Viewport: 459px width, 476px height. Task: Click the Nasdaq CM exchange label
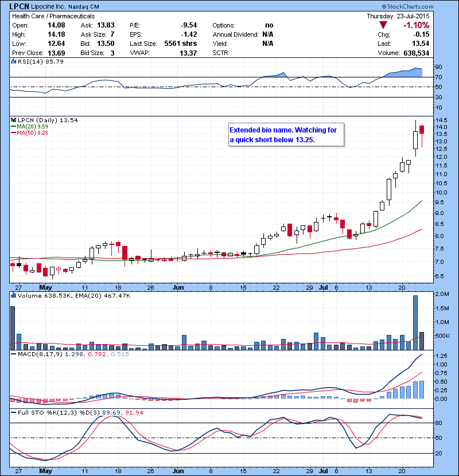coord(84,7)
